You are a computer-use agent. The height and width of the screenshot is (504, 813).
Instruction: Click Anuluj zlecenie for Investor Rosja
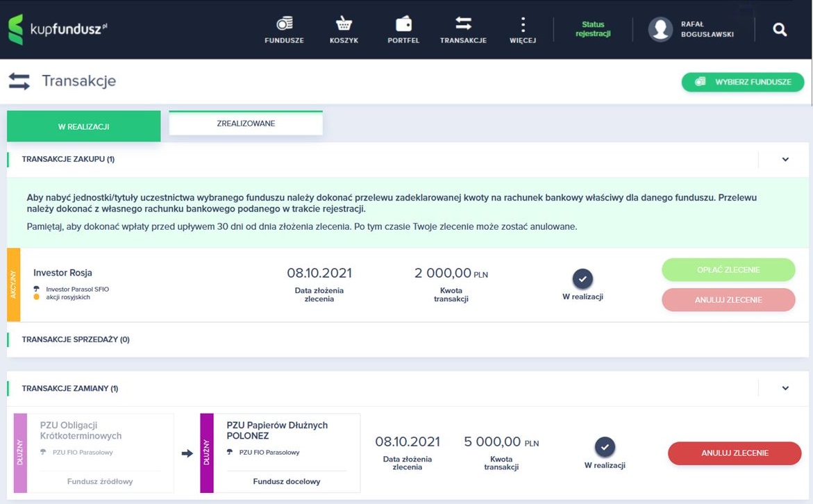pyautogui.click(x=728, y=300)
